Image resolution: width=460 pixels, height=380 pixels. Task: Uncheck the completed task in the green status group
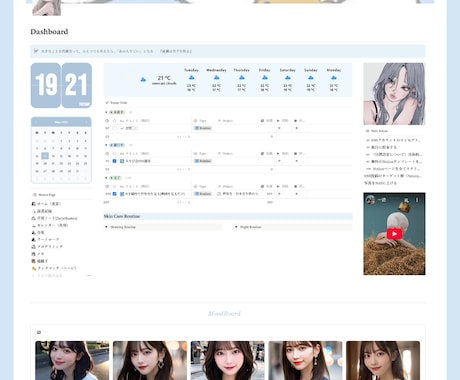click(x=114, y=194)
